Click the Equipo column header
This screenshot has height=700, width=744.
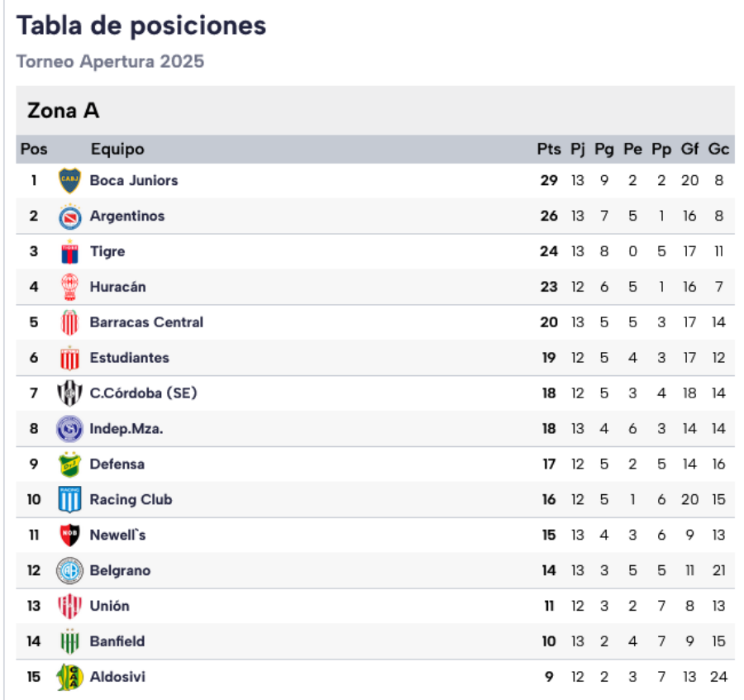(x=117, y=150)
